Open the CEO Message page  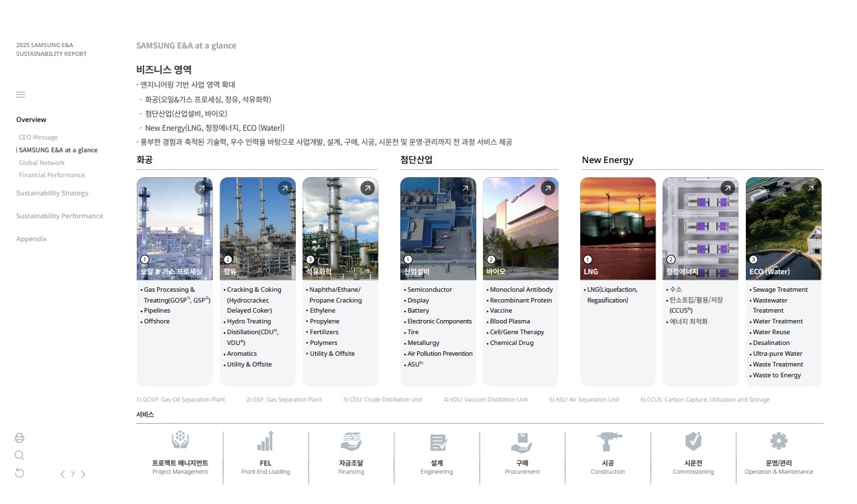coord(38,137)
